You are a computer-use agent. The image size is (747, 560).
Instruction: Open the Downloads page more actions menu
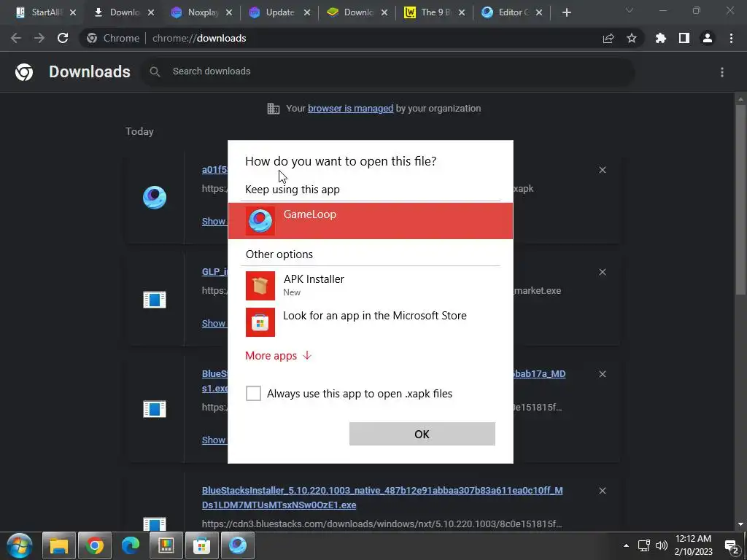(722, 72)
